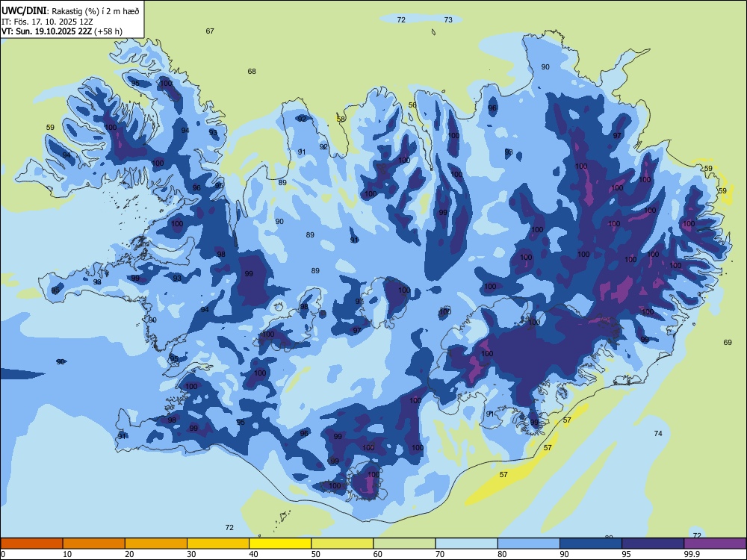
Task: Click the dark orange 0–10 legend swatch
Action: point(31,544)
